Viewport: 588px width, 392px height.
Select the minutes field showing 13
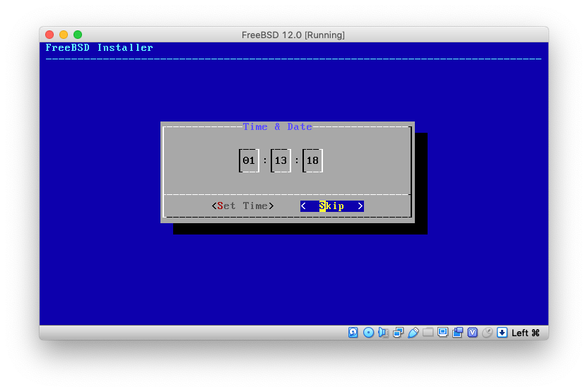point(281,161)
